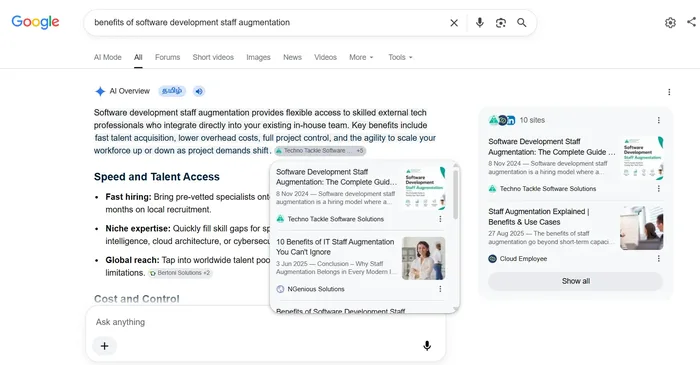Click the search query input field

click(268, 22)
